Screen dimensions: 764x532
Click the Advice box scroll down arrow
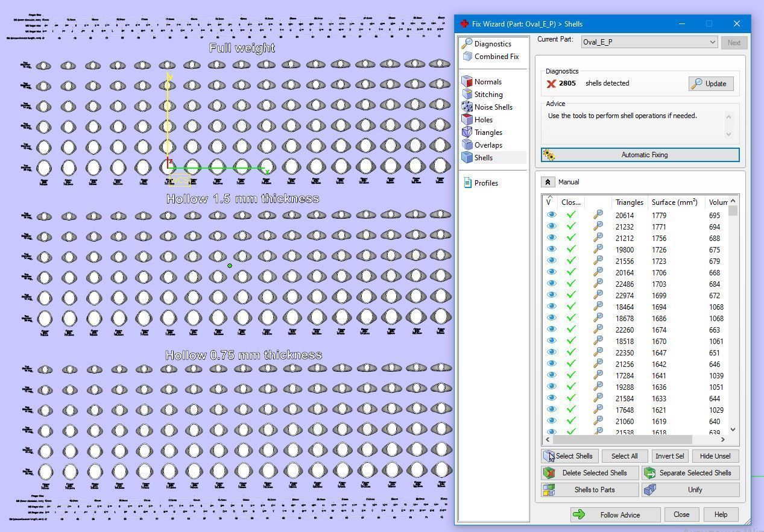click(x=728, y=134)
